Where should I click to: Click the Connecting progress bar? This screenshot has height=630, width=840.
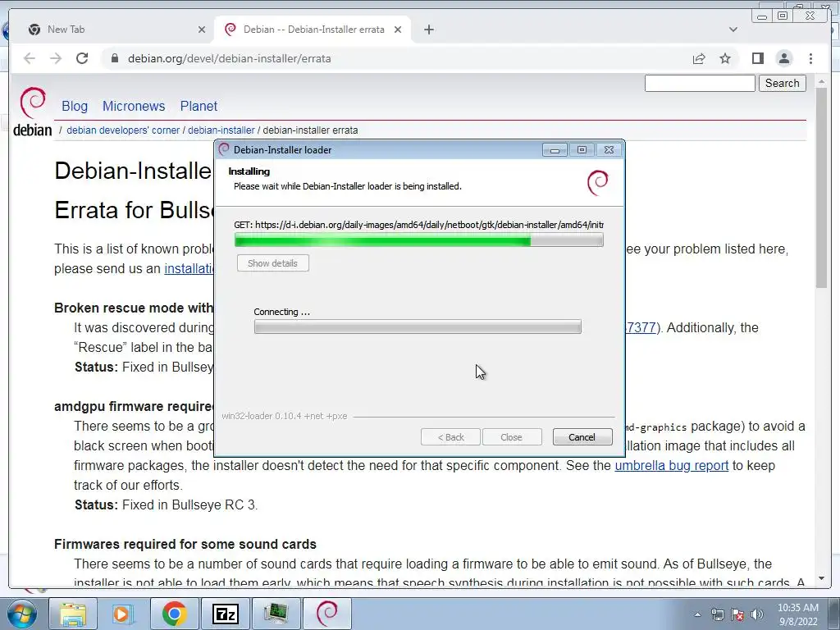click(x=418, y=326)
